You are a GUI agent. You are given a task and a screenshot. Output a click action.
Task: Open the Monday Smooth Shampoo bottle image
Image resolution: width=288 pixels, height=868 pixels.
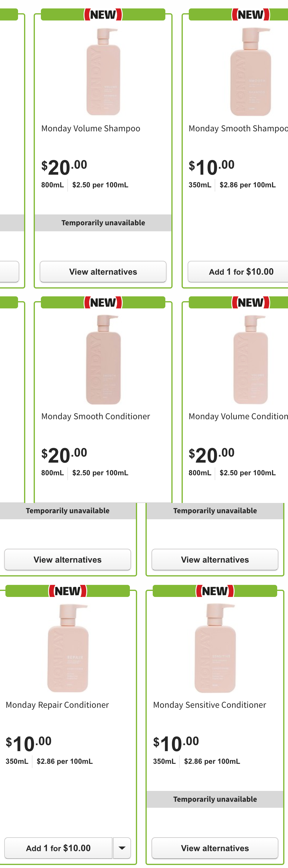point(251,71)
